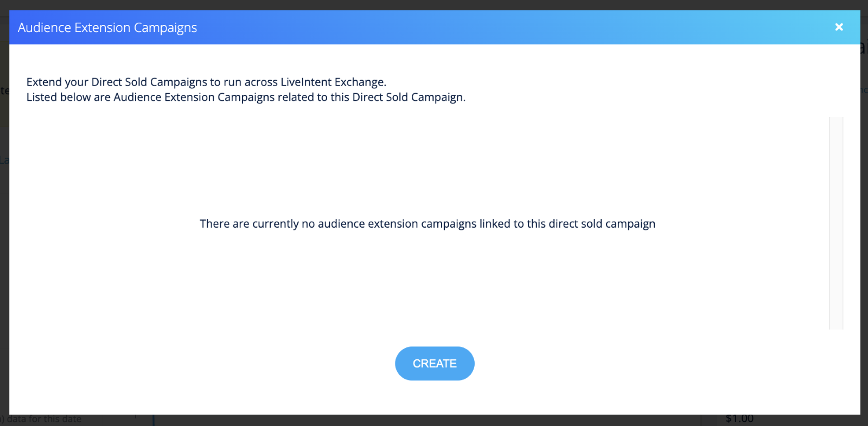Click "Direct Sold Campaign." ending the second line
The width and height of the screenshot is (868, 426).
click(x=409, y=97)
